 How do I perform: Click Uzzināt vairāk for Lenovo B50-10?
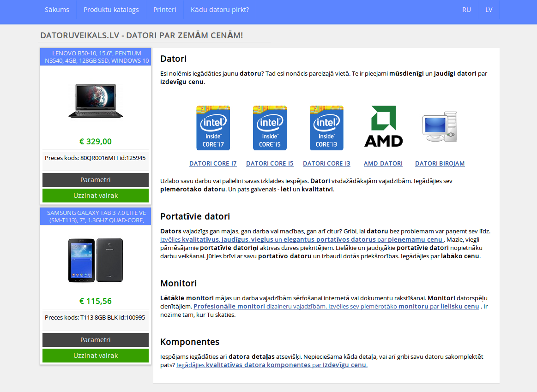tap(96, 196)
